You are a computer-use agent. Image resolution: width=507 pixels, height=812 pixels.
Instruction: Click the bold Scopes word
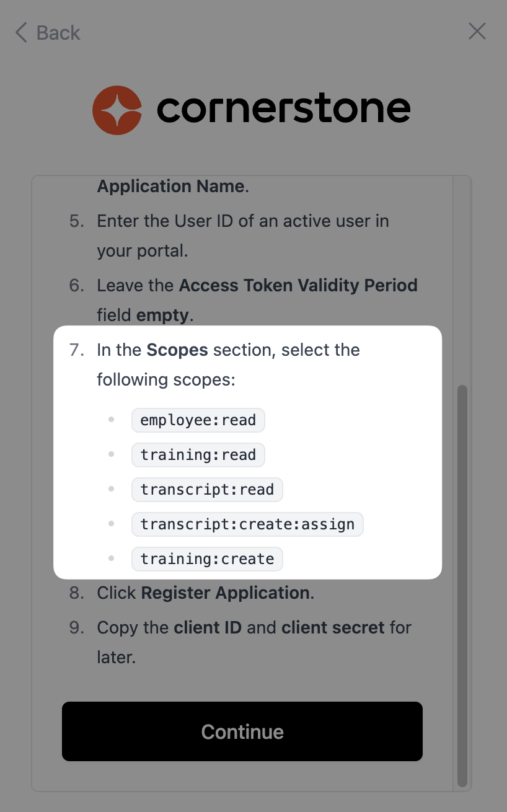point(177,350)
